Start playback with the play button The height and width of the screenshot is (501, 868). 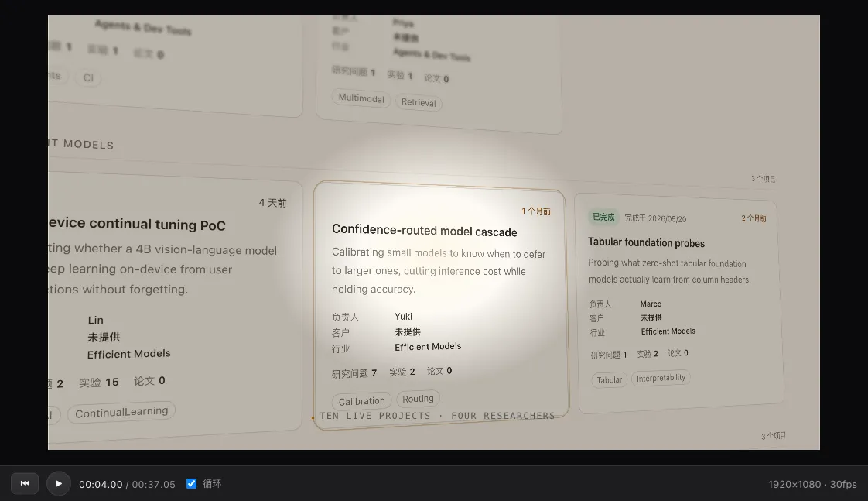pos(59,483)
